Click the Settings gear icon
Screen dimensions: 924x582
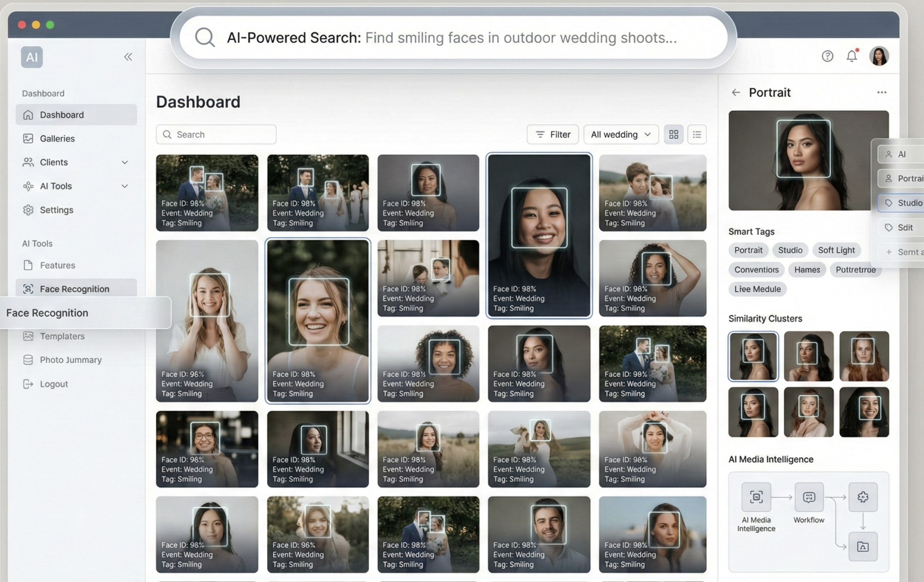[28, 210]
